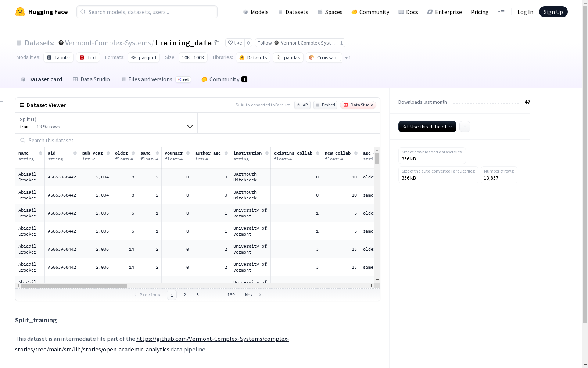This screenshot has width=588, height=368.
Task: Sort table by the existing_collab column
Action: [318, 153]
